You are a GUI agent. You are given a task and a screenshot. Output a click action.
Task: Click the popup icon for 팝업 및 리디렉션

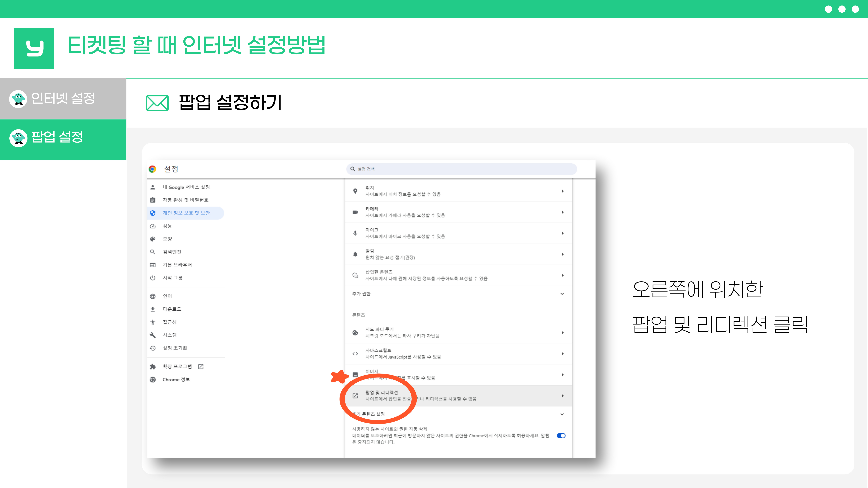click(355, 396)
